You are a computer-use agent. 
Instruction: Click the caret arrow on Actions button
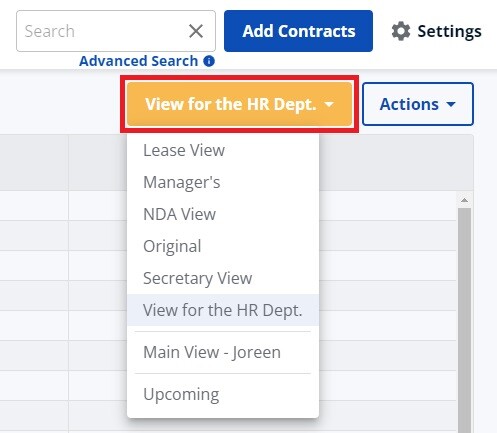[x=451, y=104]
